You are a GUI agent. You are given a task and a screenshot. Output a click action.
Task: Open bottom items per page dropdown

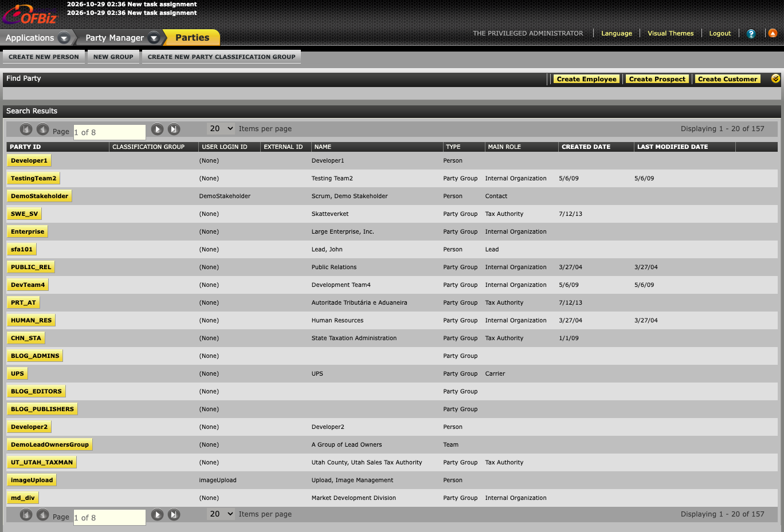click(x=221, y=514)
